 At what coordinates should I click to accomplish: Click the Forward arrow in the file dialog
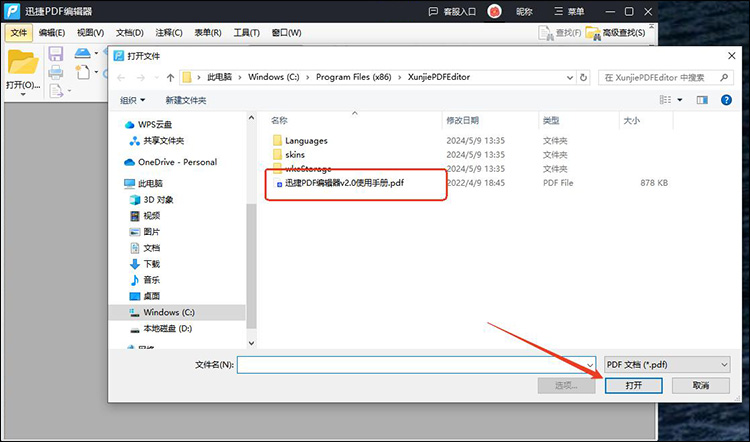coord(141,77)
